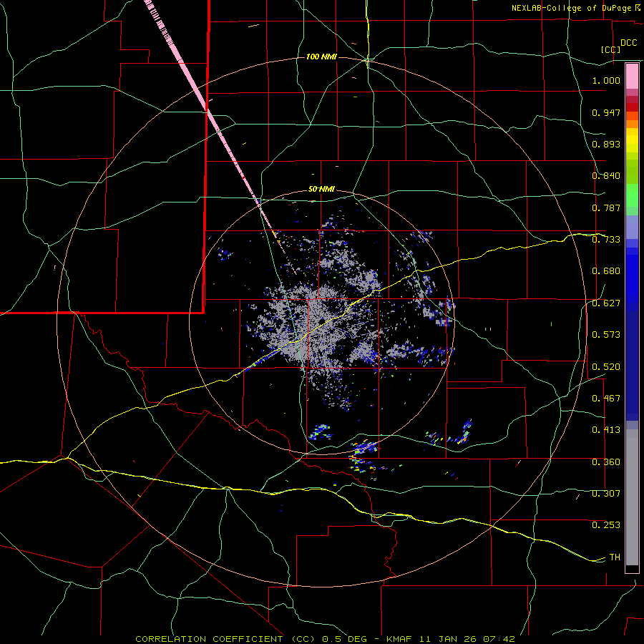
Task: Click the DCC product label
Action: tap(628, 43)
